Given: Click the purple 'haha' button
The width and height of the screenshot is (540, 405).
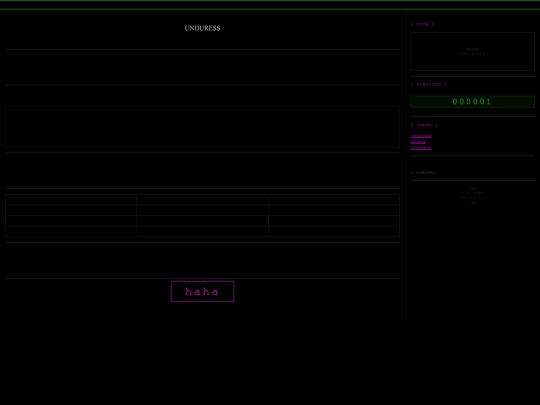Looking at the screenshot, I should (x=202, y=291).
